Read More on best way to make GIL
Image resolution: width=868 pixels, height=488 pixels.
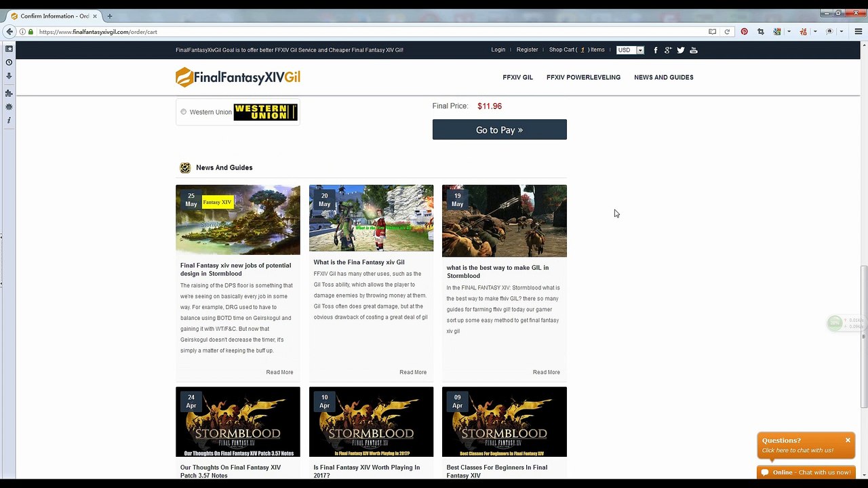(547, 372)
